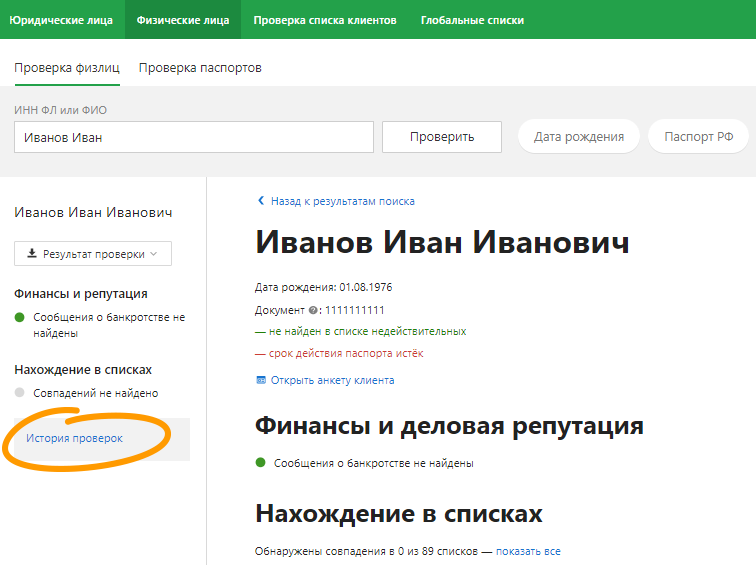Open the Открыть анкету клиента link
Viewport: 756px width, 565px height.
[x=332, y=380]
